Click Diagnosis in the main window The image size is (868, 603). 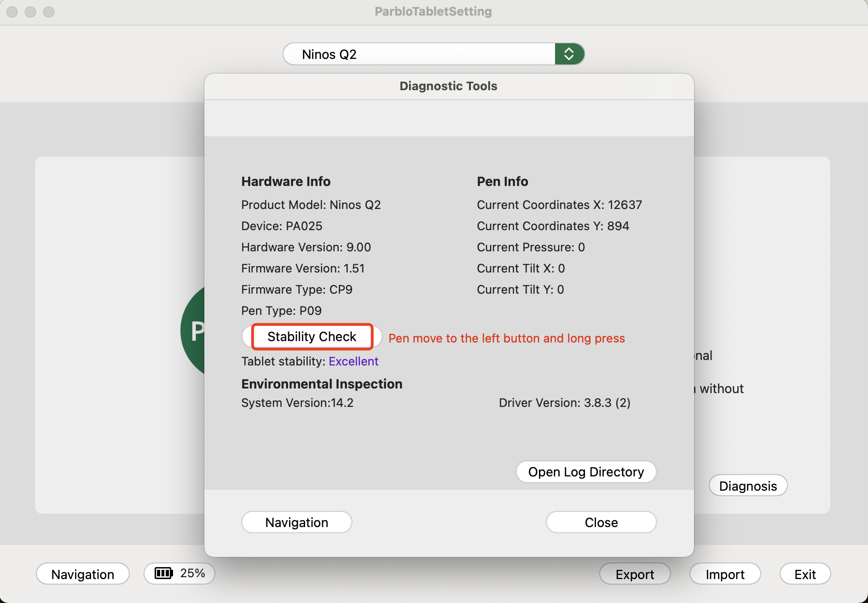tap(748, 486)
